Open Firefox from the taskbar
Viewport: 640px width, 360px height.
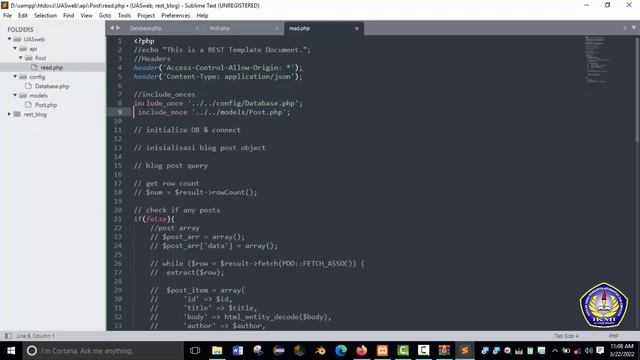362,351
